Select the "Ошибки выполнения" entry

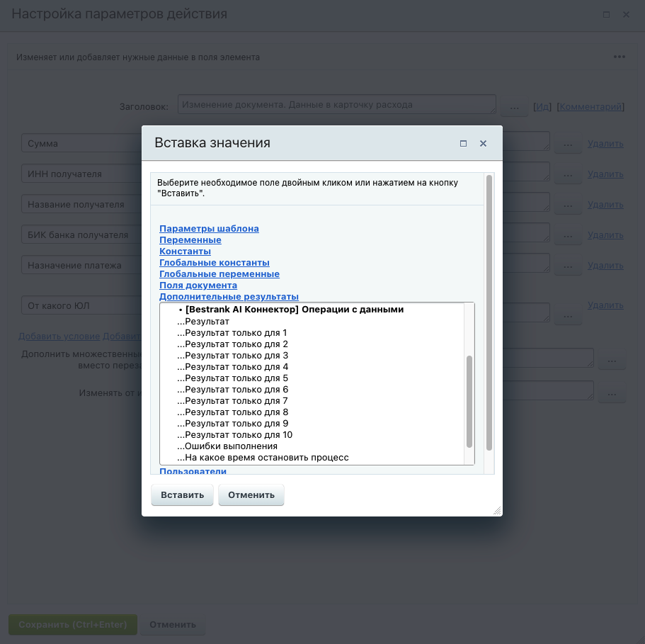coord(231,446)
